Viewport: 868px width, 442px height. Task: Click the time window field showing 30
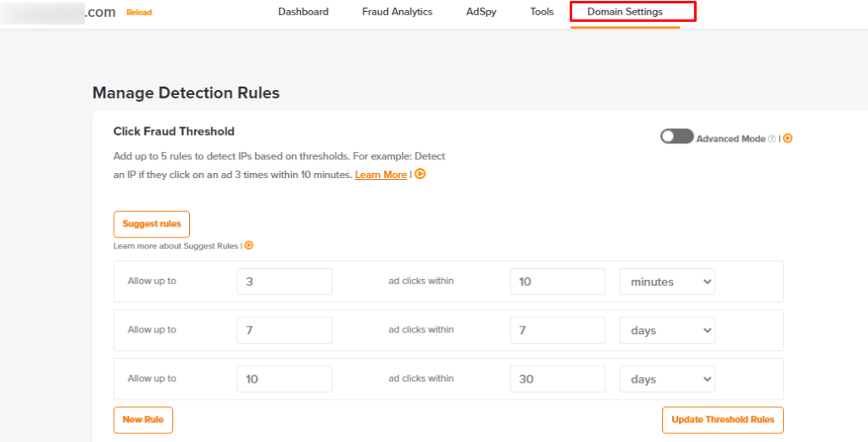pyautogui.click(x=558, y=379)
